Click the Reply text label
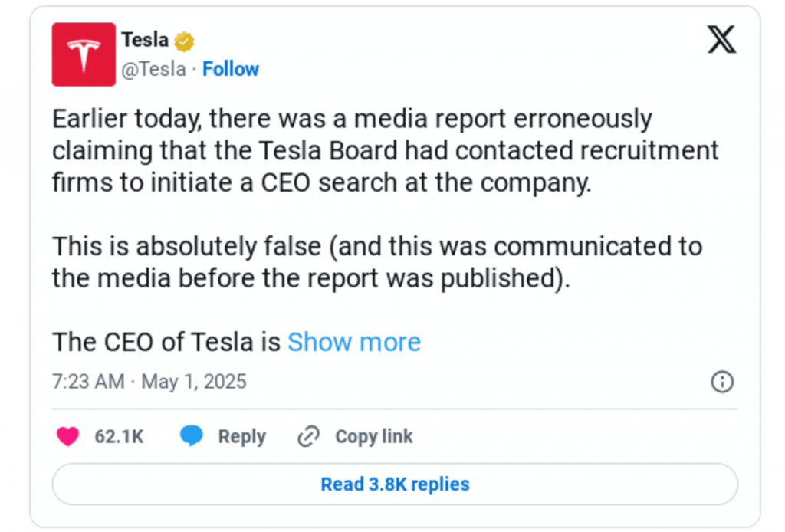This screenshot has width=785, height=532. pos(241,437)
